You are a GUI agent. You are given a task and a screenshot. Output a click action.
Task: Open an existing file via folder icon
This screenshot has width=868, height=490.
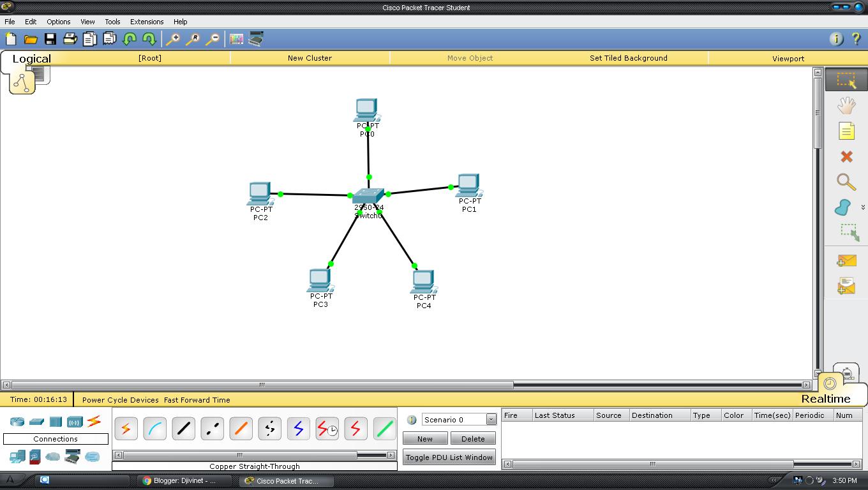pyautogui.click(x=31, y=39)
